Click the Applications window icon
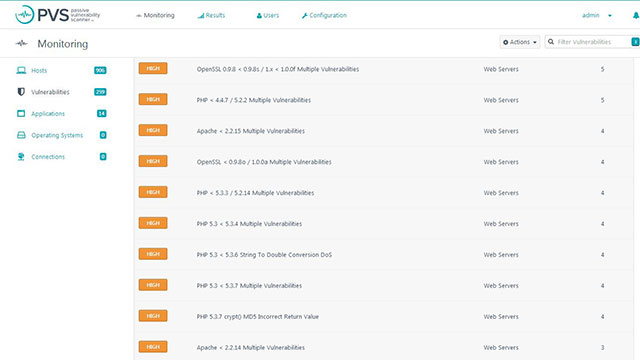The width and height of the screenshot is (640, 360). click(x=21, y=113)
